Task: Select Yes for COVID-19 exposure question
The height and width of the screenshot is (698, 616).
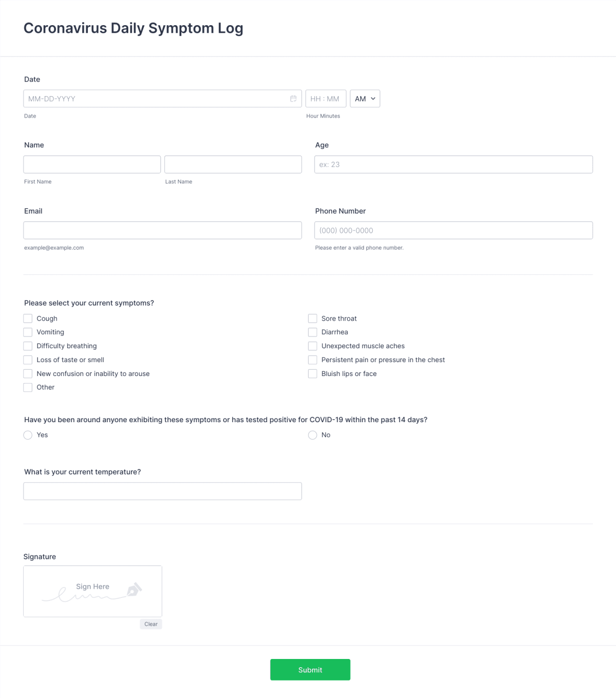Action: pyautogui.click(x=28, y=435)
